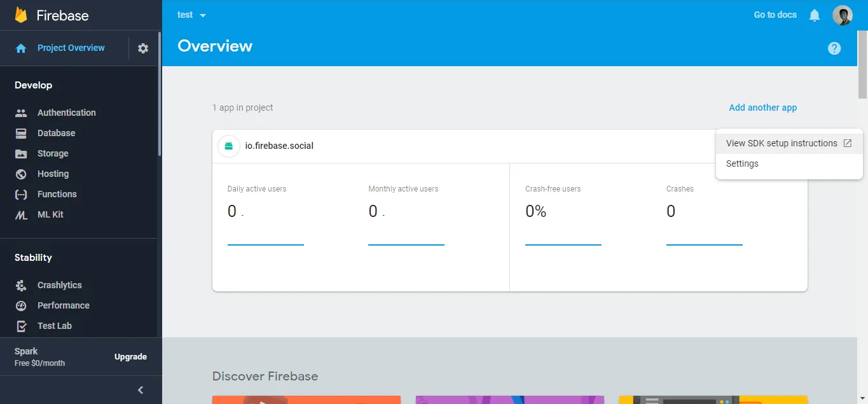Click the Database icon in sidebar

21,134
